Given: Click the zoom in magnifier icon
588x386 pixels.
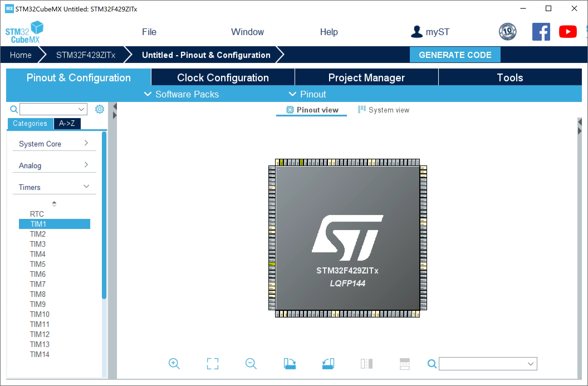Looking at the screenshot, I should [174, 364].
